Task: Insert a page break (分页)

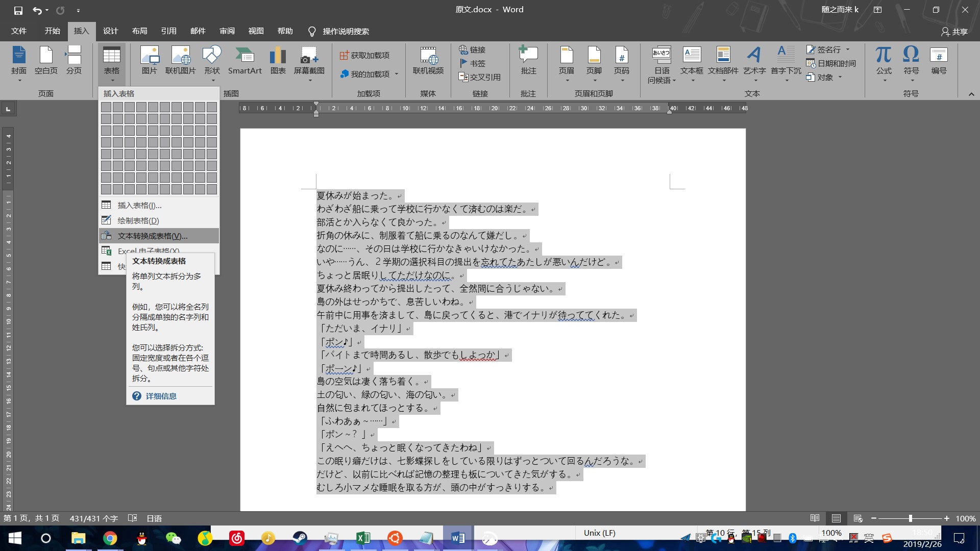Action: pos(73,60)
